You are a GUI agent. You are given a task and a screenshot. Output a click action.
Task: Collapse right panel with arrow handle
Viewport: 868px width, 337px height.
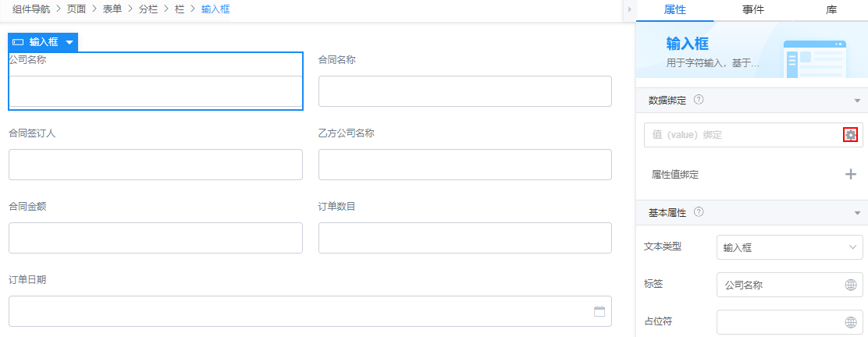(x=629, y=10)
